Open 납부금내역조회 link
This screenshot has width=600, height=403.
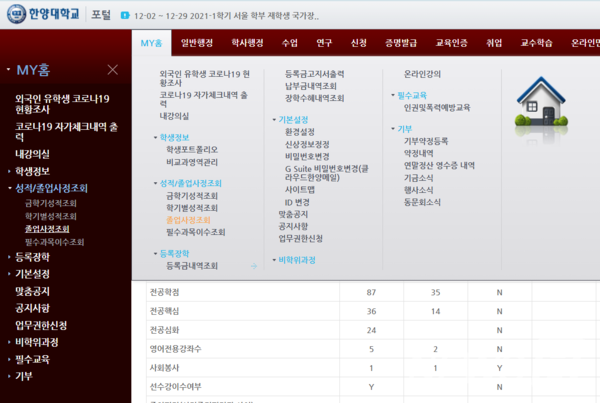311,86
